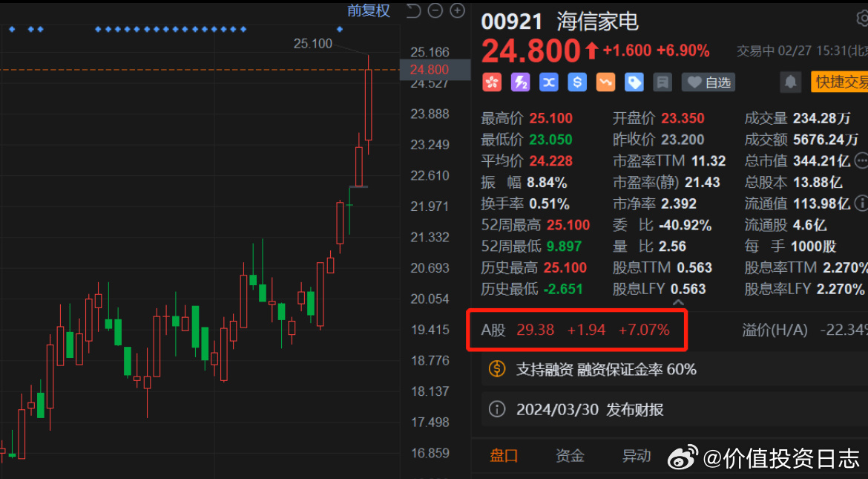868x479 pixels.
Task: Click the 市盈率TTM 11.32 value
Action: coord(708,160)
